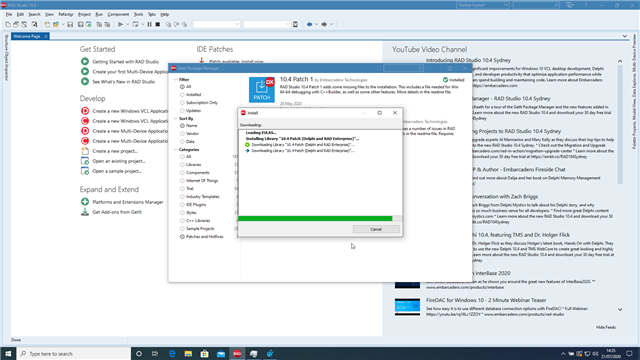Screen dimensions: 640x360
Task: Open the Startup Layout dropdown
Action: 482,5
